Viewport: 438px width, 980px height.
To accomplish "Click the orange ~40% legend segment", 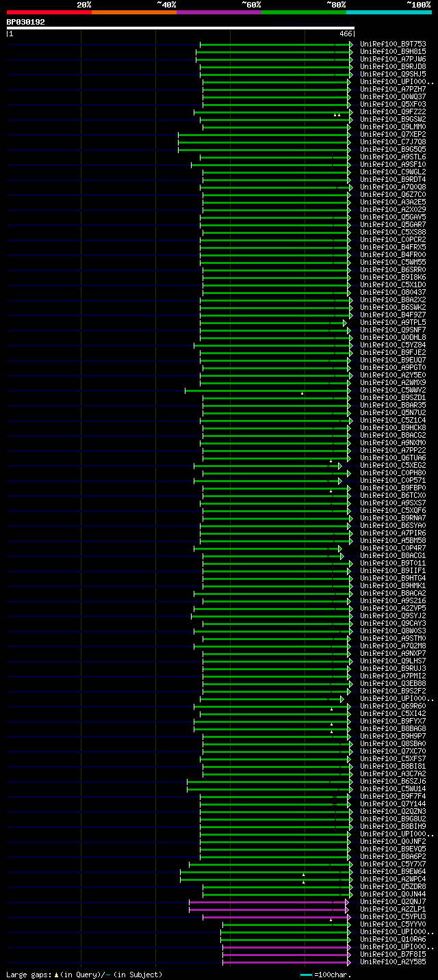I will pos(134,12).
